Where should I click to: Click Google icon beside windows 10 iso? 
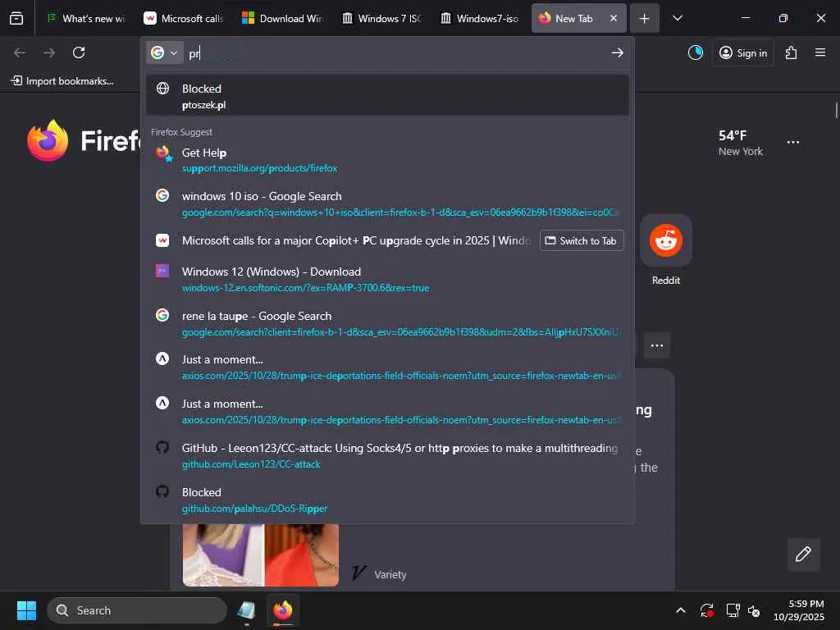tap(162, 195)
